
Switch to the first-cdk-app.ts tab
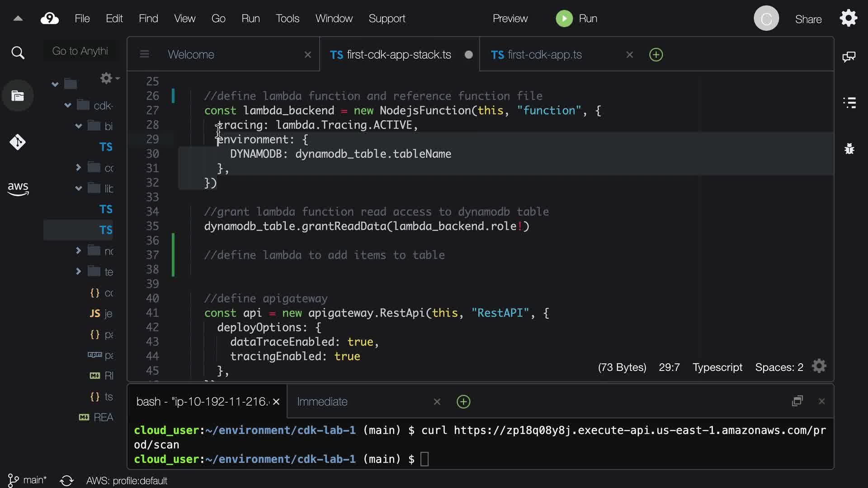(544, 55)
